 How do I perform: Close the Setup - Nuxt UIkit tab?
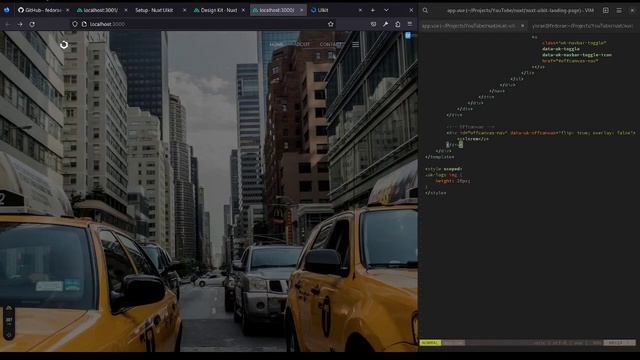[x=184, y=10]
